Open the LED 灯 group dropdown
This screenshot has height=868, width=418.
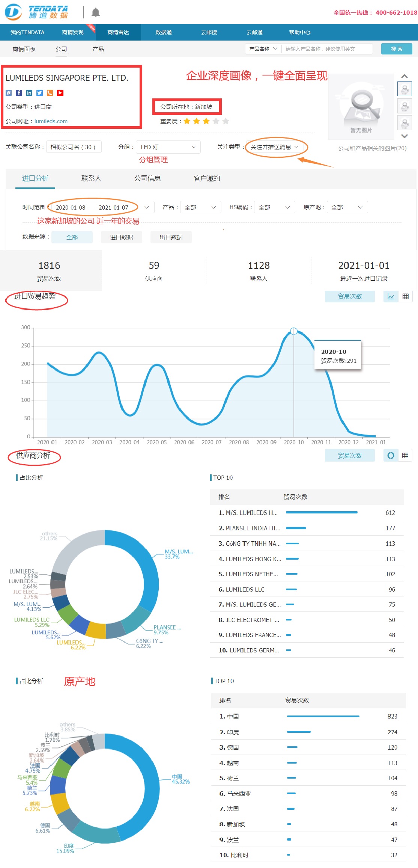168,147
